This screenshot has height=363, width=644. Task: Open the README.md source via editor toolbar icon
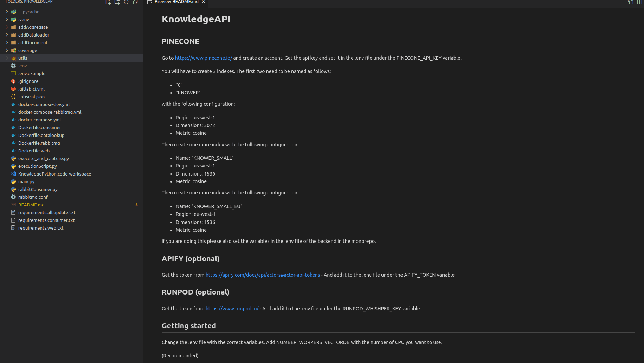(630, 3)
